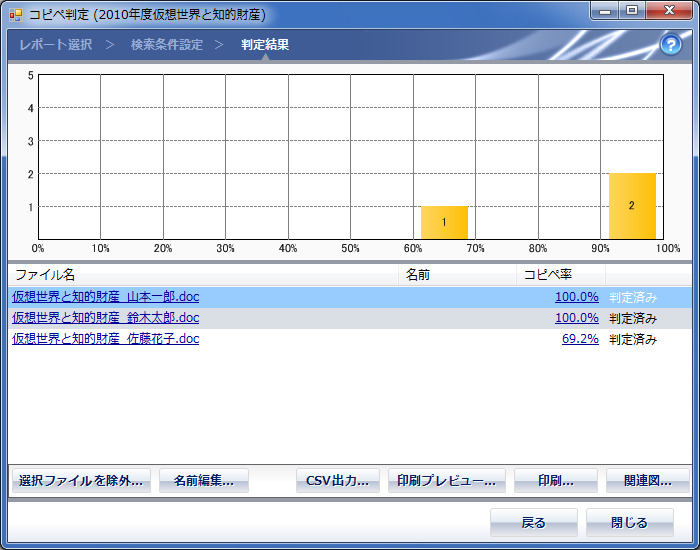
Task: Open 仮想世界と知的財産_佐藤花子.doc link
Action: [105, 339]
